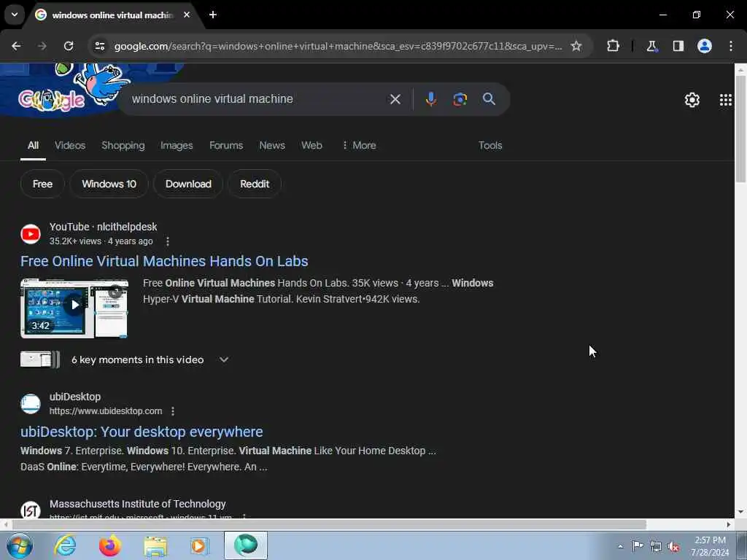Image resolution: width=747 pixels, height=560 pixels.
Task: Open Chrome Labs flask icon
Action: [651, 46]
